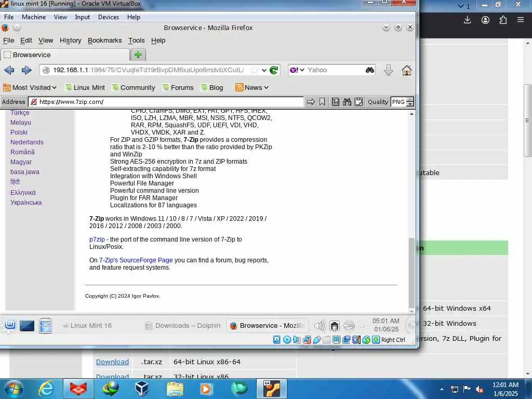Open the URL history dropdown arrow
Viewport: 532px width, 399px height.
pos(264,70)
